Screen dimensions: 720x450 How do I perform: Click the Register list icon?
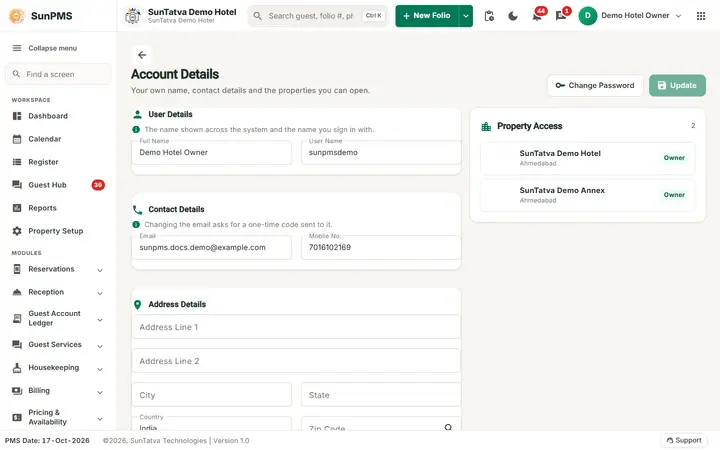click(17, 162)
